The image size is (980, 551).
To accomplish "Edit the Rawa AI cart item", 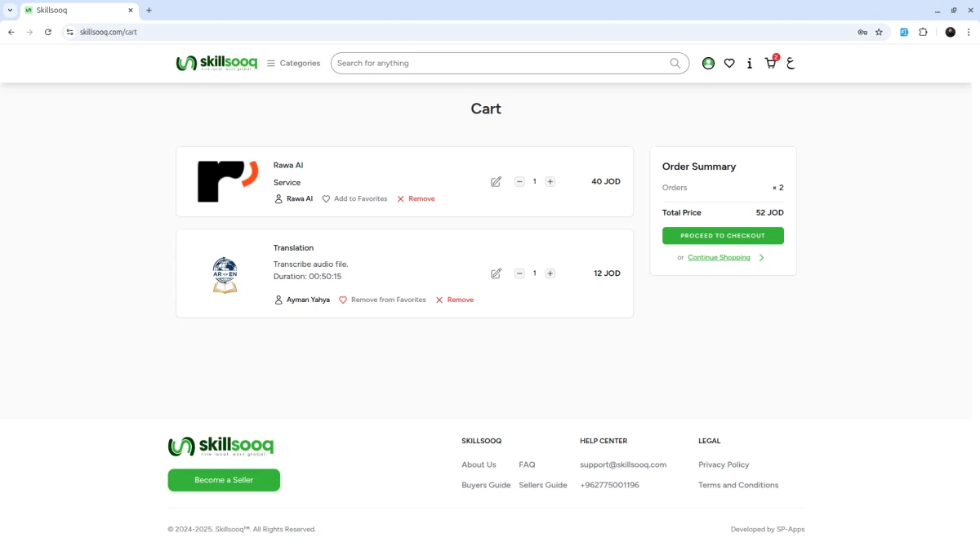I will click(x=496, y=181).
